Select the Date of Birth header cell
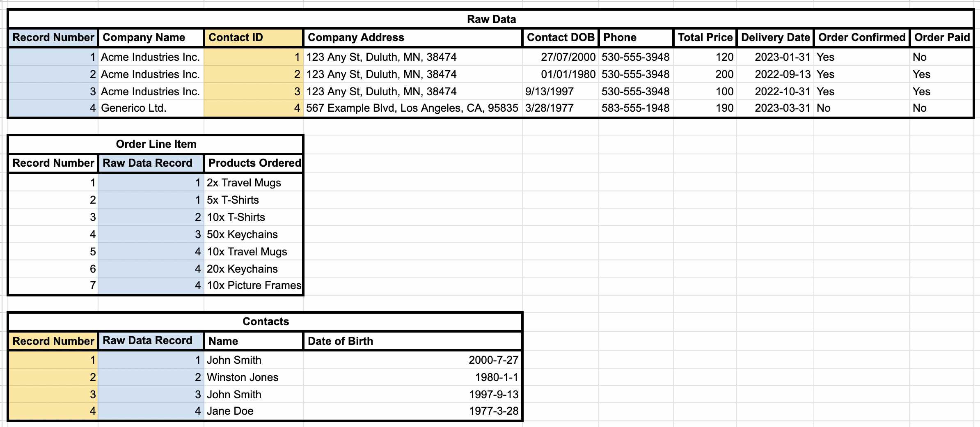980x427 pixels. (x=413, y=341)
